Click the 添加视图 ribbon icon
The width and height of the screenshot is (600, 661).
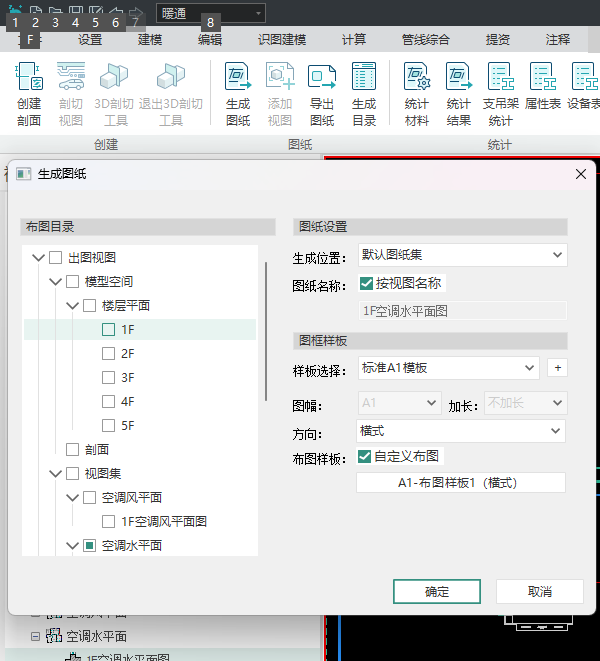[280, 76]
